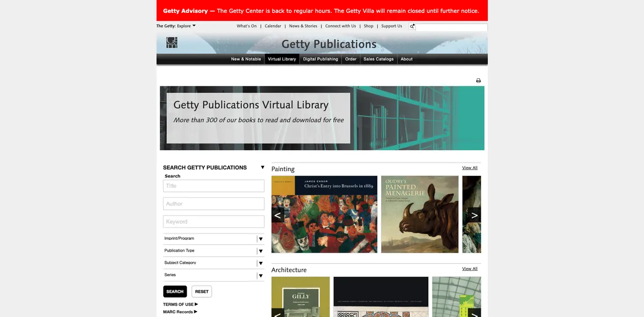Image resolution: width=644 pixels, height=317 pixels.
Task: Open the Gilly architecture book cover
Action: [301, 297]
